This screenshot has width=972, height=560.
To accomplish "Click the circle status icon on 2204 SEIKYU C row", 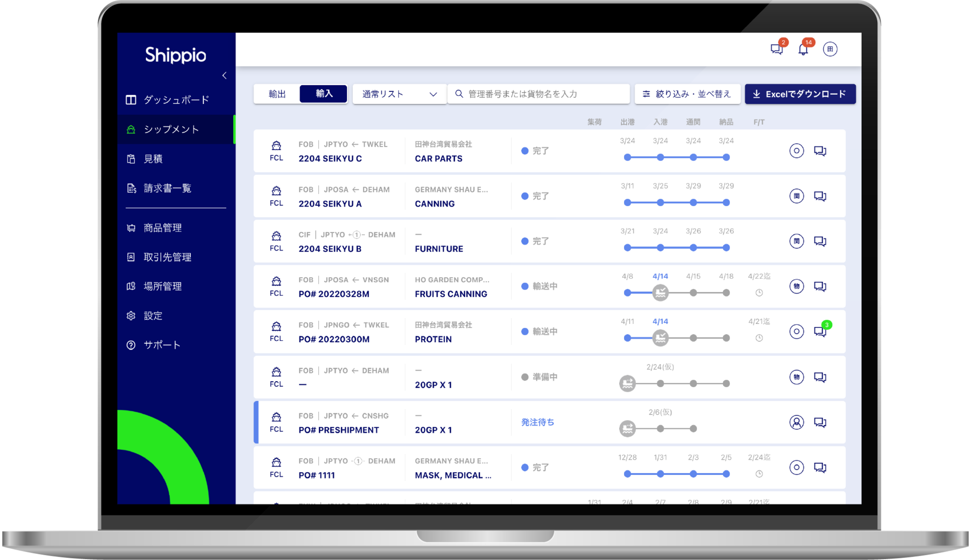I will point(797,151).
